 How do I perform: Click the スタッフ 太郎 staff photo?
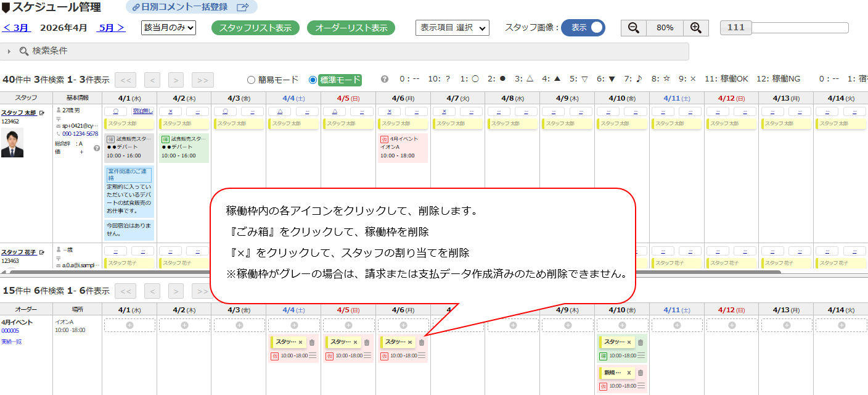click(x=12, y=143)
